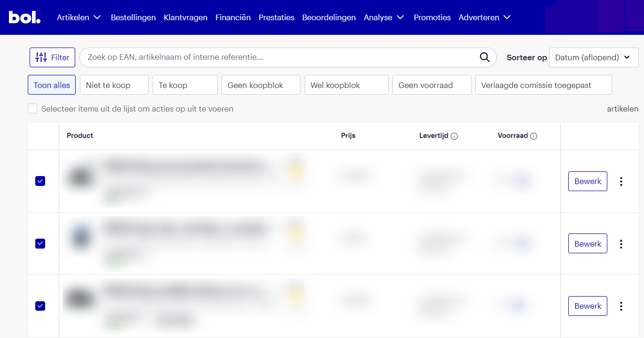This screenshot has height=338, width=644.
Task: Click the search magnifier icon
Action: [x=485, y=57]
